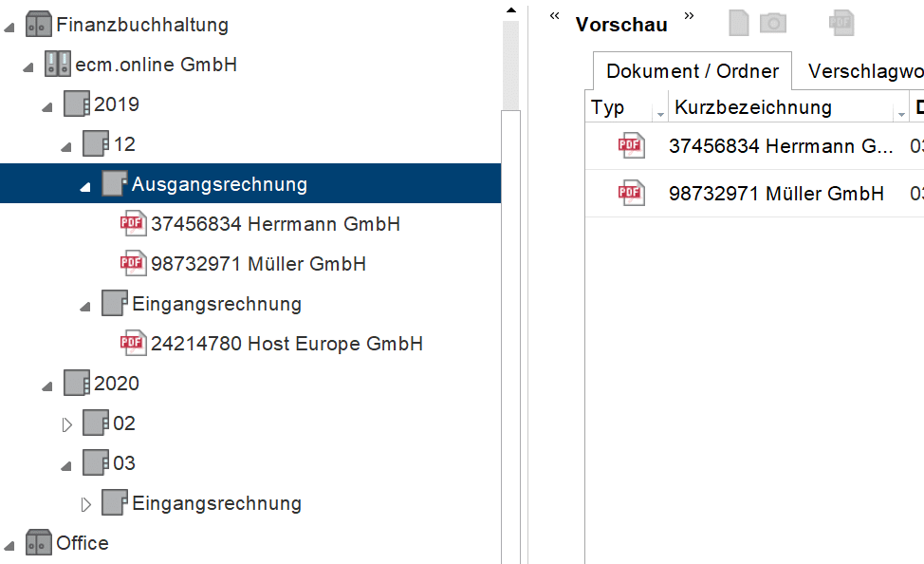Select 37456834 Herrmann GmbH in the tree

click(275, 224)
